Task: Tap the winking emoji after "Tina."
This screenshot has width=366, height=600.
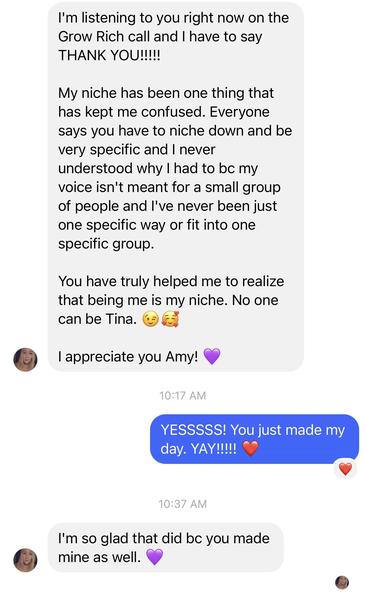Action: click(150, 319)
